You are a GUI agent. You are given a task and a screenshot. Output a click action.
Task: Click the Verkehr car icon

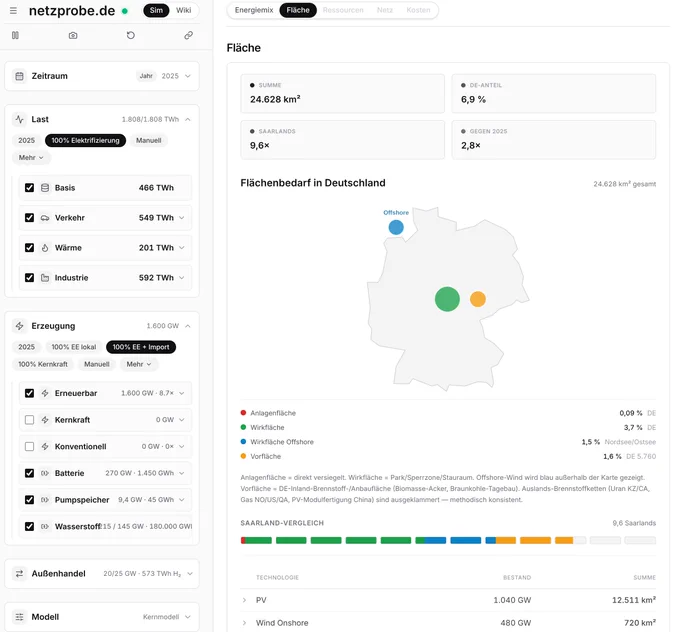point(45,218)
